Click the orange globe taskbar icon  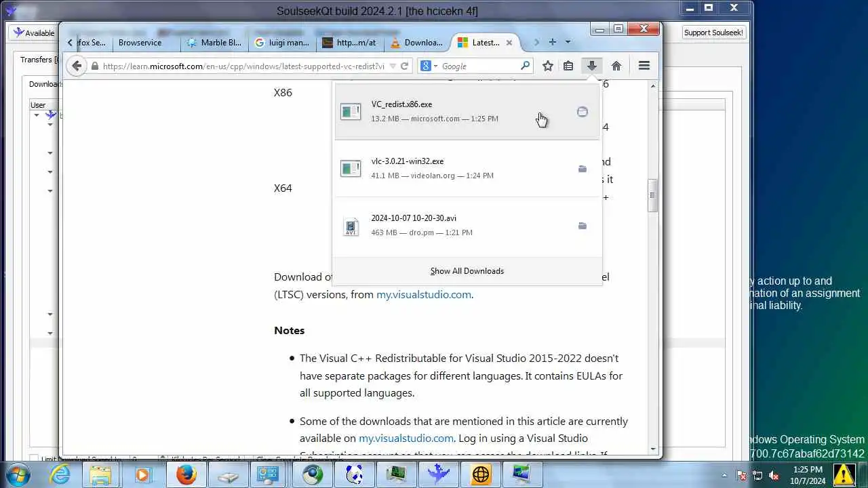click(480, 474)
